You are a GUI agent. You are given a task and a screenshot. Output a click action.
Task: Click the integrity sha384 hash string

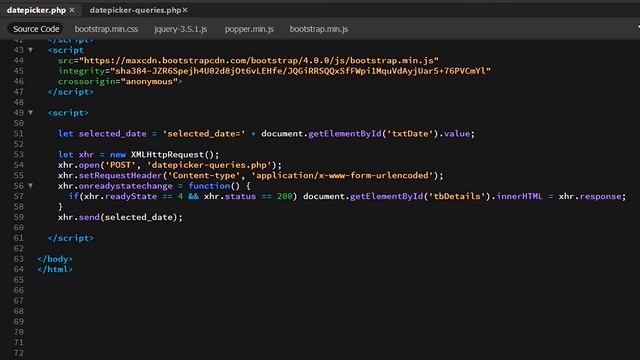click(300, 71)
